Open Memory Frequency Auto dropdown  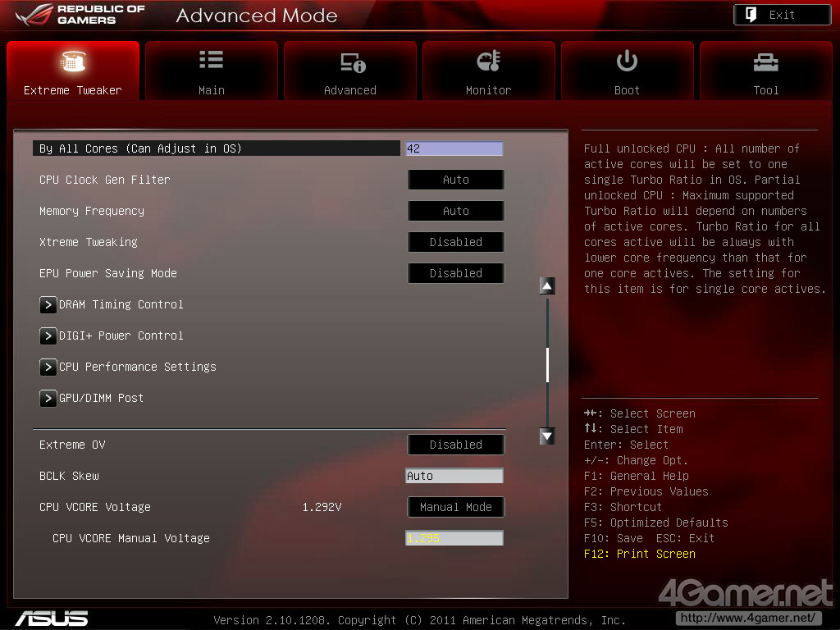coord(455,211)
